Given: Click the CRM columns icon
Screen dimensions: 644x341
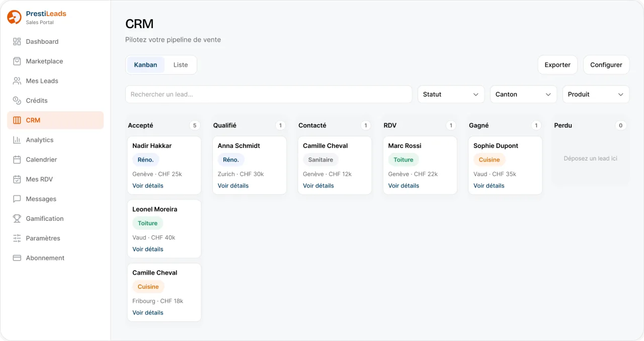Looking at the screenshot, I should tap(17, 120).
